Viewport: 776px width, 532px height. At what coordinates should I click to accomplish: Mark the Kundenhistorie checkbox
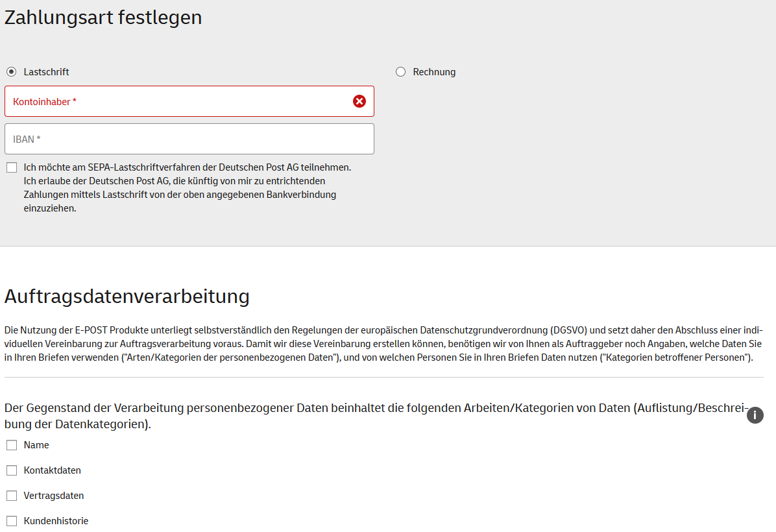12,521
